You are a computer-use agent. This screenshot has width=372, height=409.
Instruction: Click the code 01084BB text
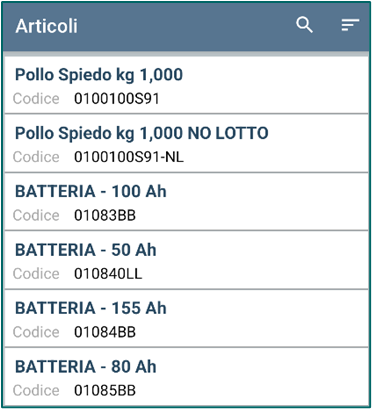pyautogui.click(x=105, y=332)
